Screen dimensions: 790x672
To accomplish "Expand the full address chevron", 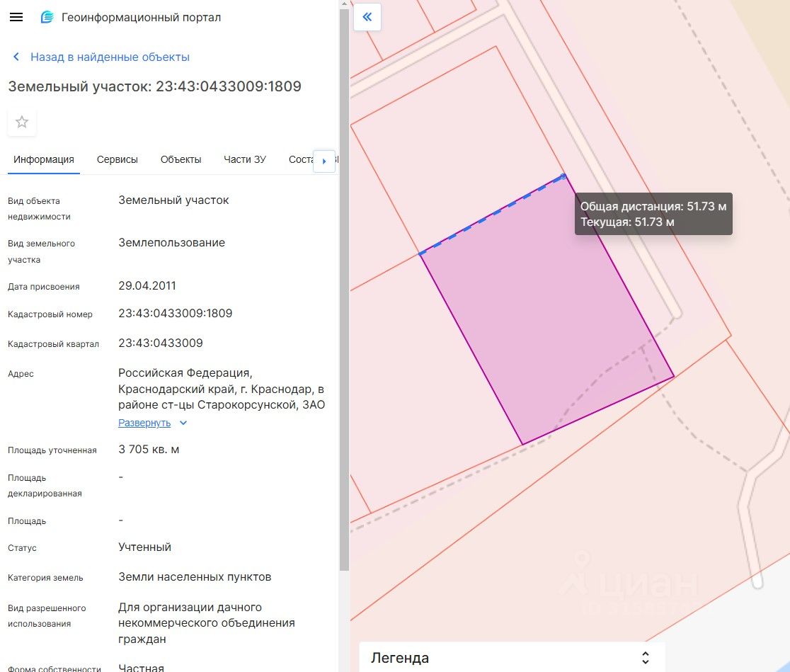I will 183,423.
